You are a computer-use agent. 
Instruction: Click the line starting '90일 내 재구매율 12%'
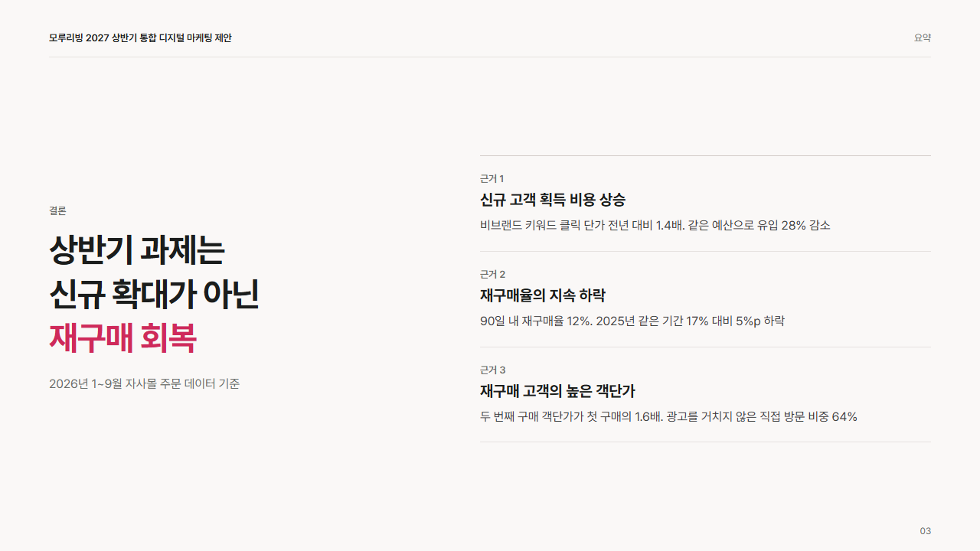click(x=632, y=321)
